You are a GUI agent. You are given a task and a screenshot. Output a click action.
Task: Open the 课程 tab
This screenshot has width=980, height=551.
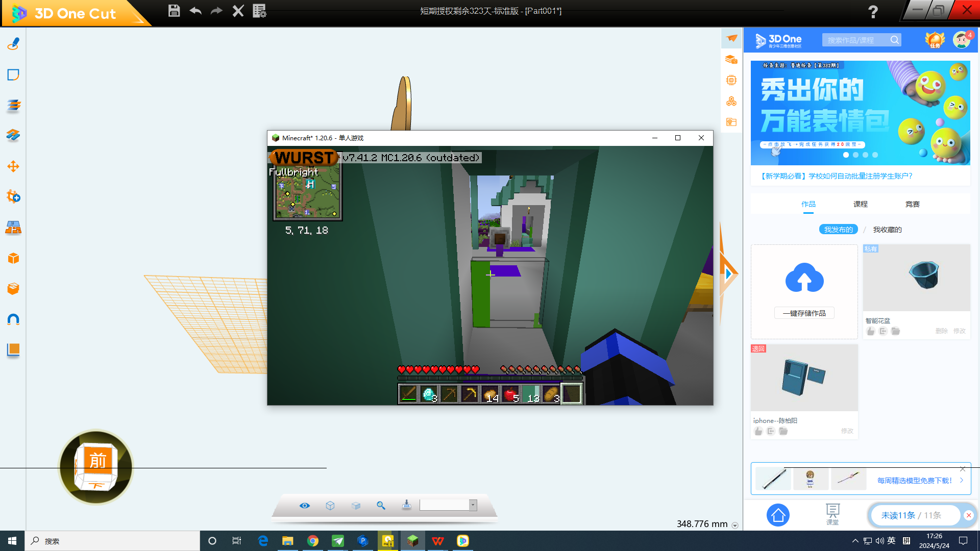point(860,204)
